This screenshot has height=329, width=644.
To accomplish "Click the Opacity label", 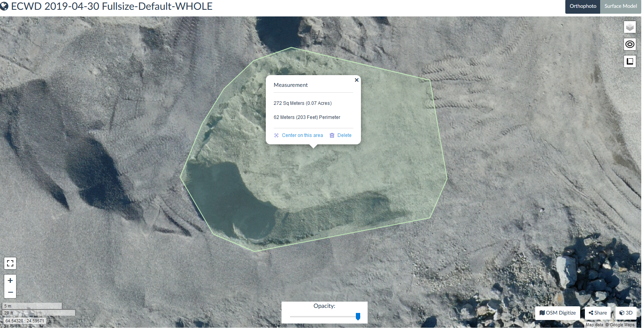I will [x=324, y=306].
